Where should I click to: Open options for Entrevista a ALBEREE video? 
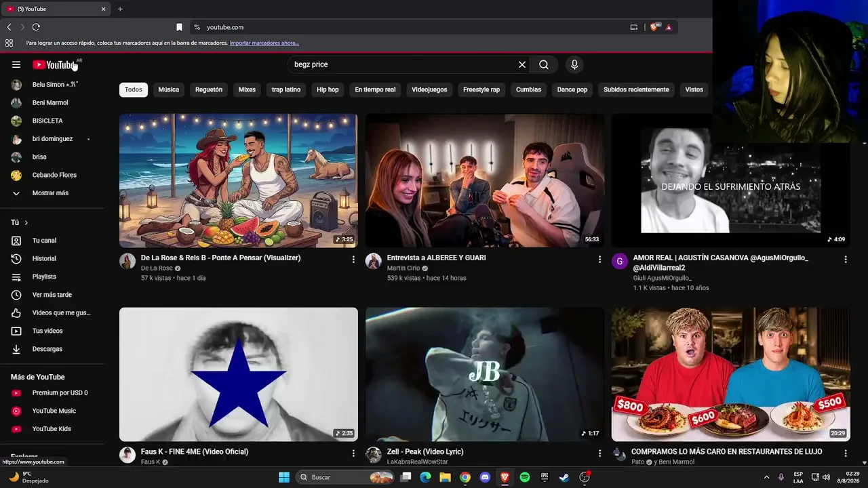599,260
